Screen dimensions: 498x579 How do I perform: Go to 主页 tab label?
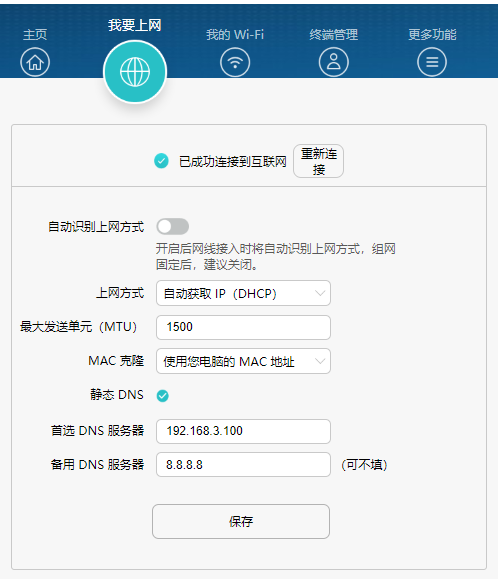(x=35, y=35)
